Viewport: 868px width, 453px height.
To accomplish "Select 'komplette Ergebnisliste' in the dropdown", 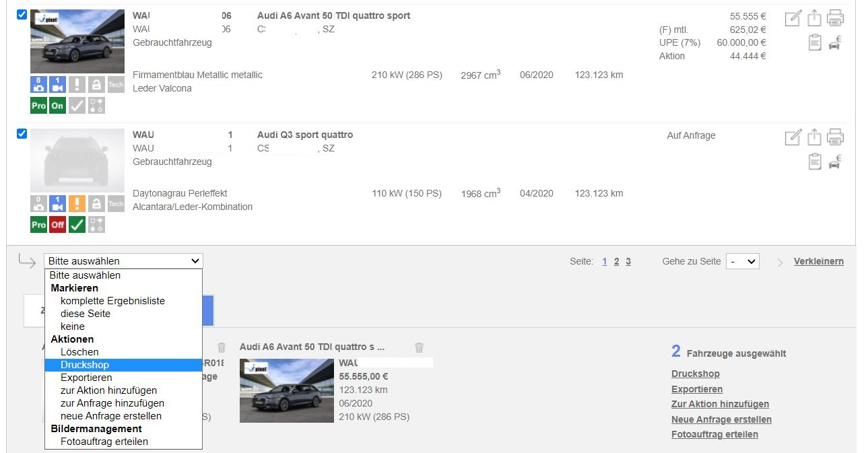I will click(123, 301).
